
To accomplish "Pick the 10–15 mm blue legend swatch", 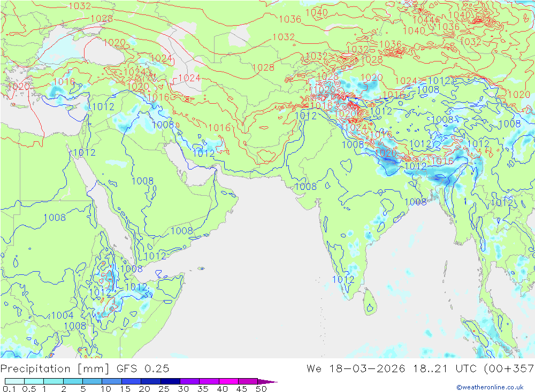I will tap(112, 381).
